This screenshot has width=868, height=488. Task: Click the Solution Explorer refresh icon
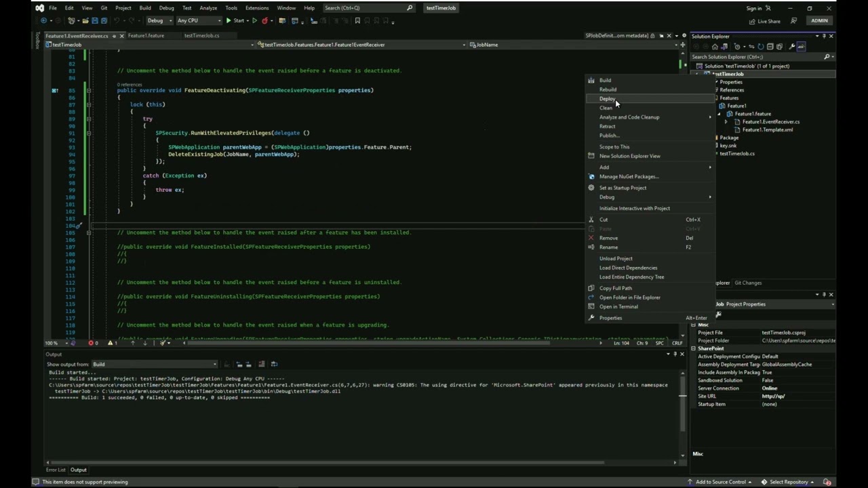click(x=760, y=47)
